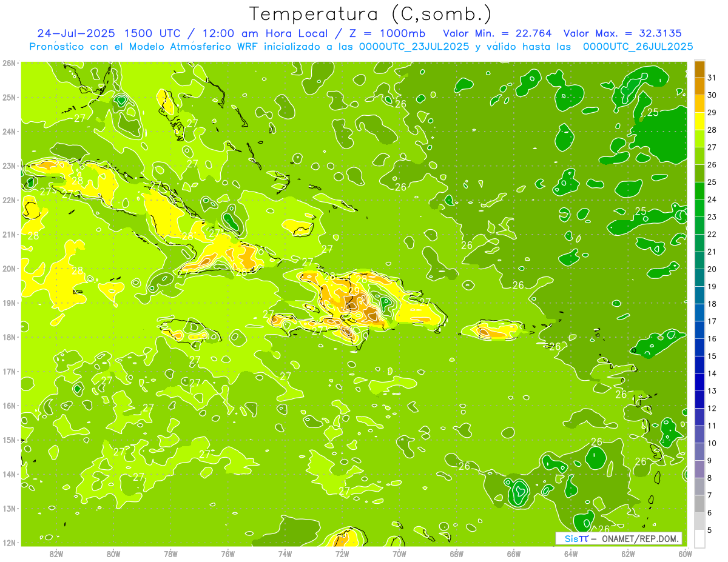
Task: Click the "14N" latitude label
Action: 8,474
